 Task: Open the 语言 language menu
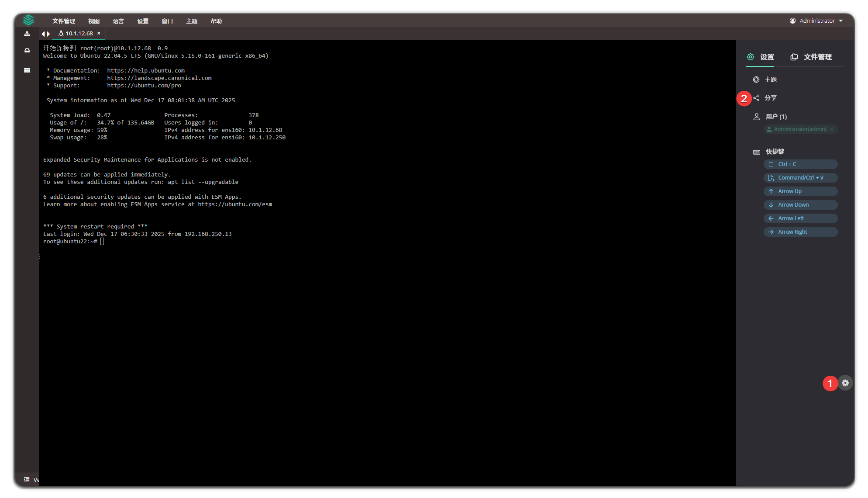pyautogui.click(x=118, y=21)
